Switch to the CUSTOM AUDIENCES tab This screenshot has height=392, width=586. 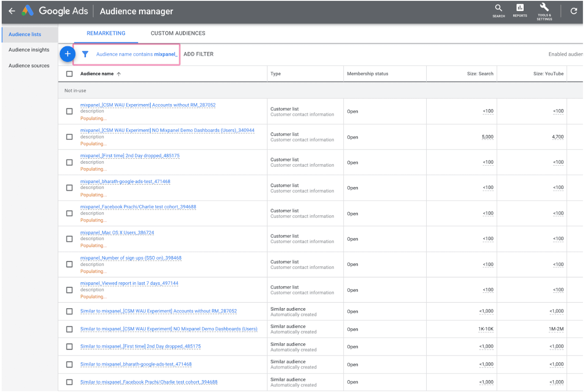177,33
